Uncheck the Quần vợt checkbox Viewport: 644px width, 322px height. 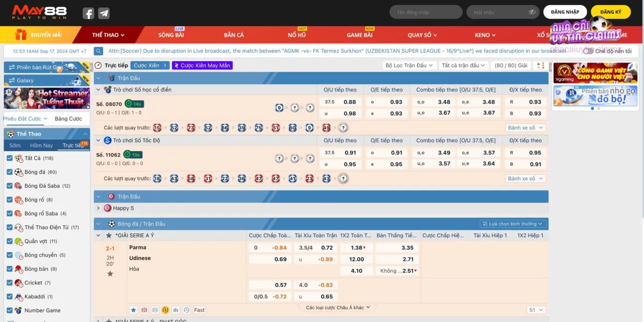(10, 241)
